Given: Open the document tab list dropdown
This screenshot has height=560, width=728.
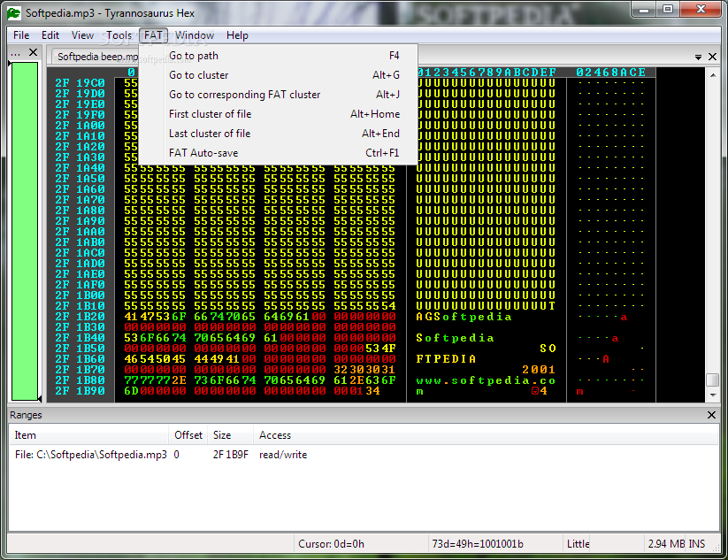Looking at the screenshot, I should [x=698, y=58].
